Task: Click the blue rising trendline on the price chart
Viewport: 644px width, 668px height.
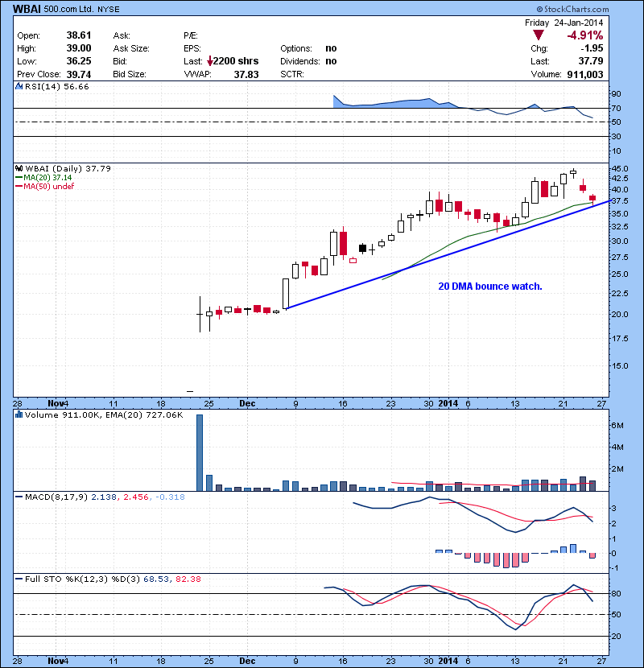Action: coord(448,254)
